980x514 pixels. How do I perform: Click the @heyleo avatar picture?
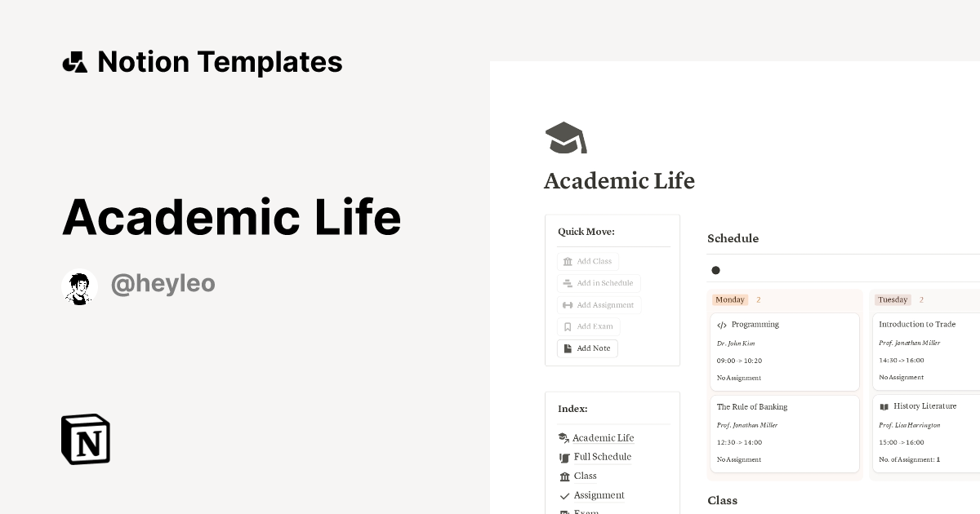[79, 286]
